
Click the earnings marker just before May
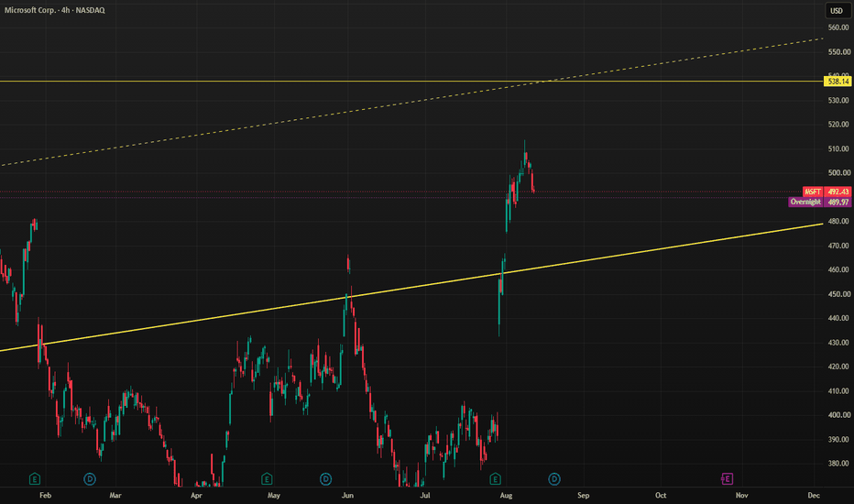click(267, 479)
